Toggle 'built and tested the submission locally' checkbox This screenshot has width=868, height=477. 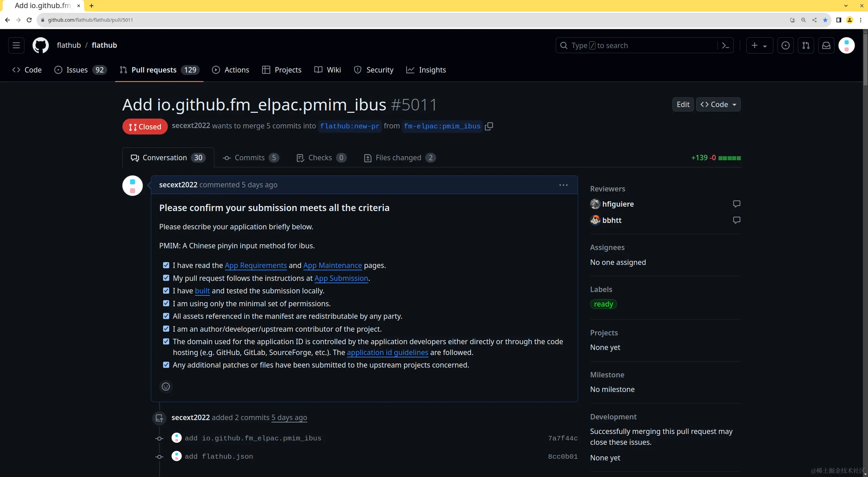[x=166, y=291]
